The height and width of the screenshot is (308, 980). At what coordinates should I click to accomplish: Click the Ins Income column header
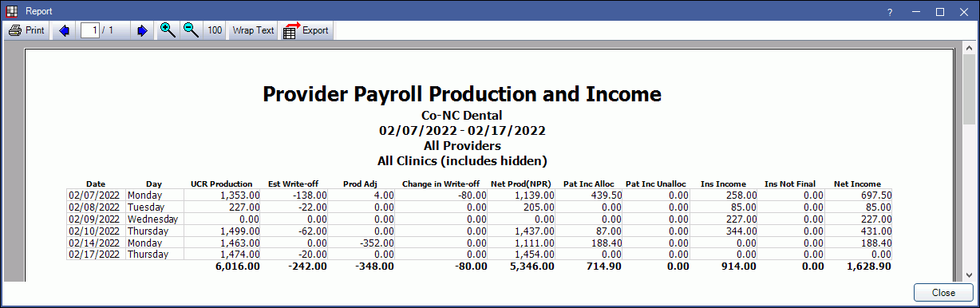click(723, 184)
